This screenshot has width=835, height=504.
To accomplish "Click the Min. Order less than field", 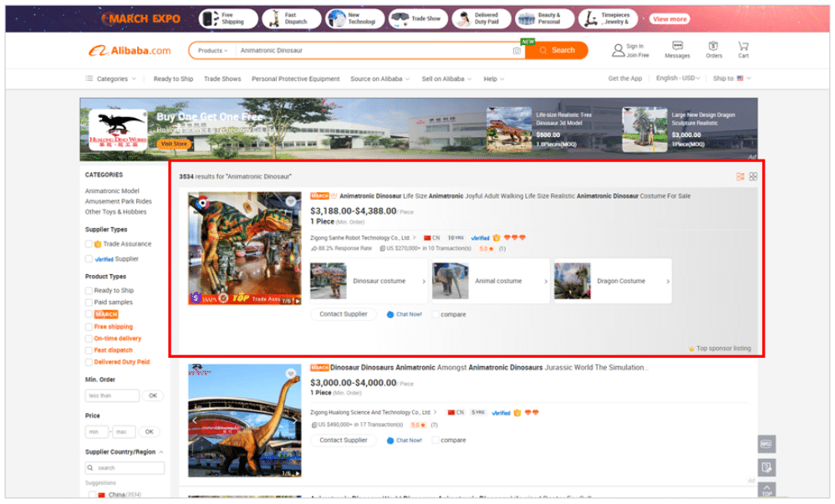I will coord(112,395).
